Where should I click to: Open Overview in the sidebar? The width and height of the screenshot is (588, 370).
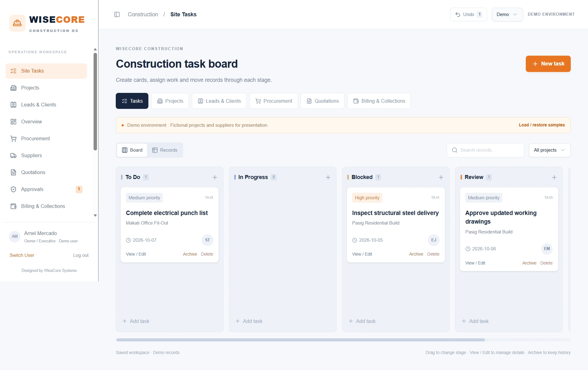(x=46, y=122)
